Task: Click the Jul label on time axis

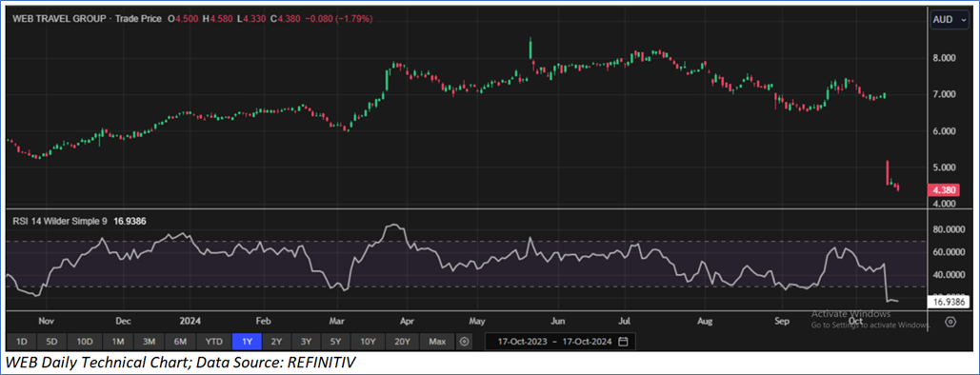Action: 625,322
